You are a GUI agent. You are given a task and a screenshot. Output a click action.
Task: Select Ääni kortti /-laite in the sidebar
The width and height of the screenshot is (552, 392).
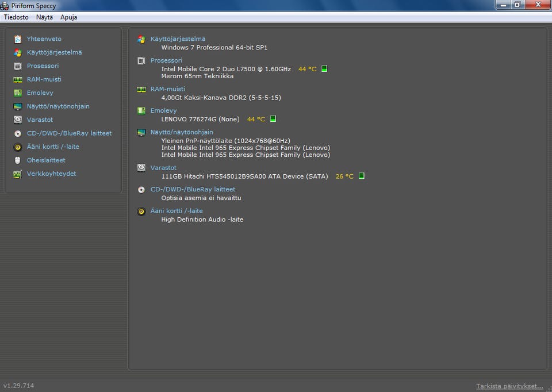click(53, 147)
